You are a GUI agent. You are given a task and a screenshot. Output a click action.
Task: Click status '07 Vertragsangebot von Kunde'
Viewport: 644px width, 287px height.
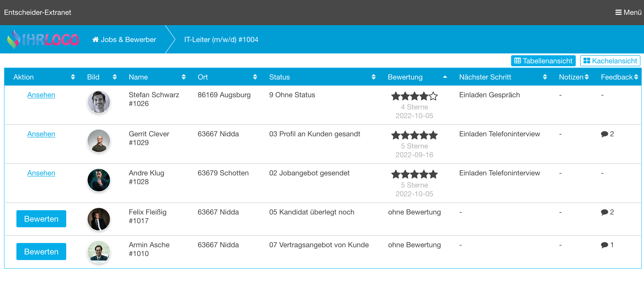click(319, 245)
